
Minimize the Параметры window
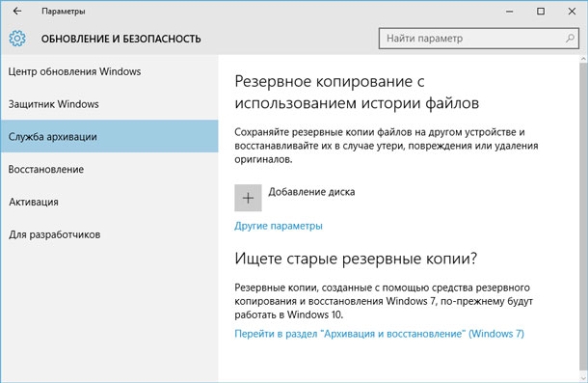[x=509, y=12]
